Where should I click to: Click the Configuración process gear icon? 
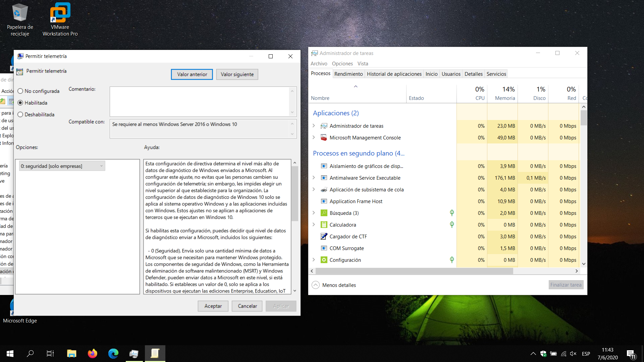[x=324, y=260]
